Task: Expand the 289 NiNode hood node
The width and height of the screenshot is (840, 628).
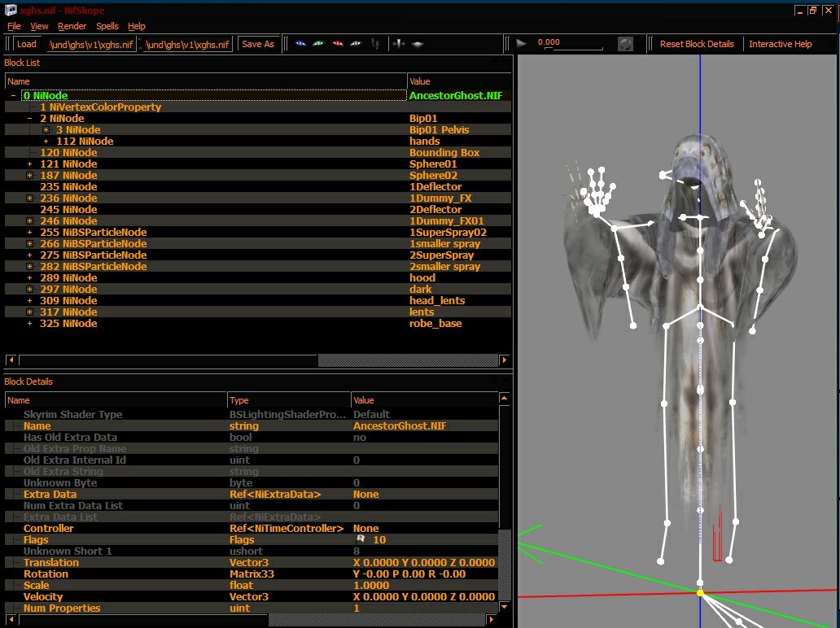Action: click(x=29, y=278)
